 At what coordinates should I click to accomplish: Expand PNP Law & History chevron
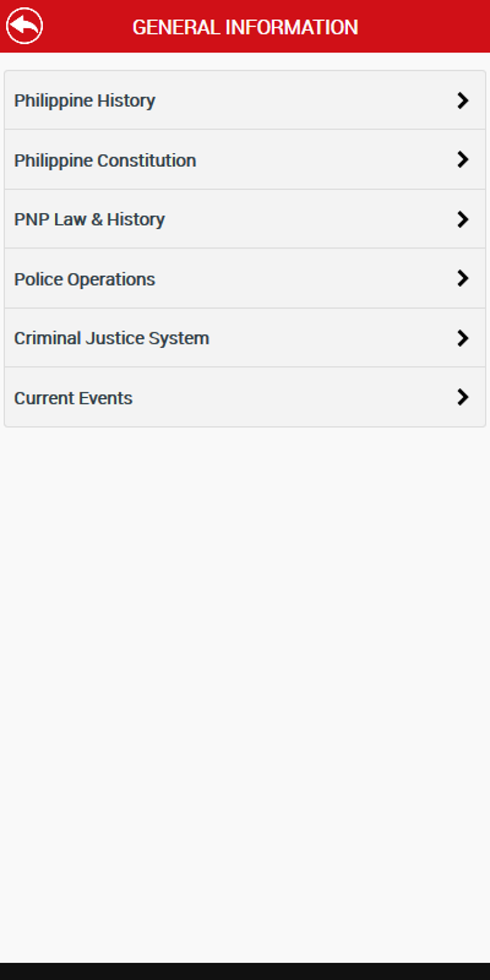pyautogui.click(x=463, y=219)
